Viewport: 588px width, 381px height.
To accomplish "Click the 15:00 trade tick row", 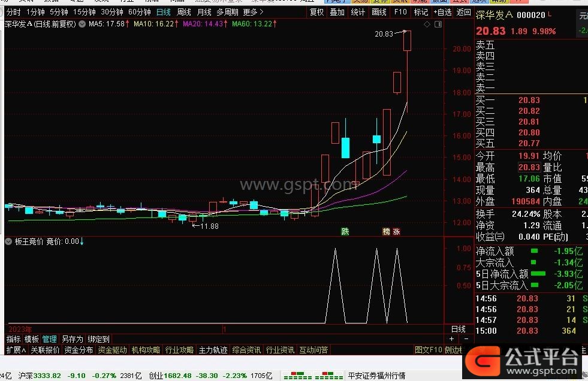I will (531, 331).
